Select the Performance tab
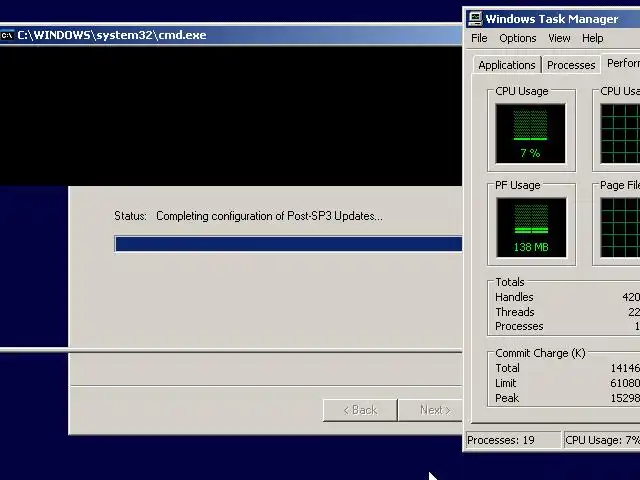Screen dimensions: 640x480 point(621,64)
